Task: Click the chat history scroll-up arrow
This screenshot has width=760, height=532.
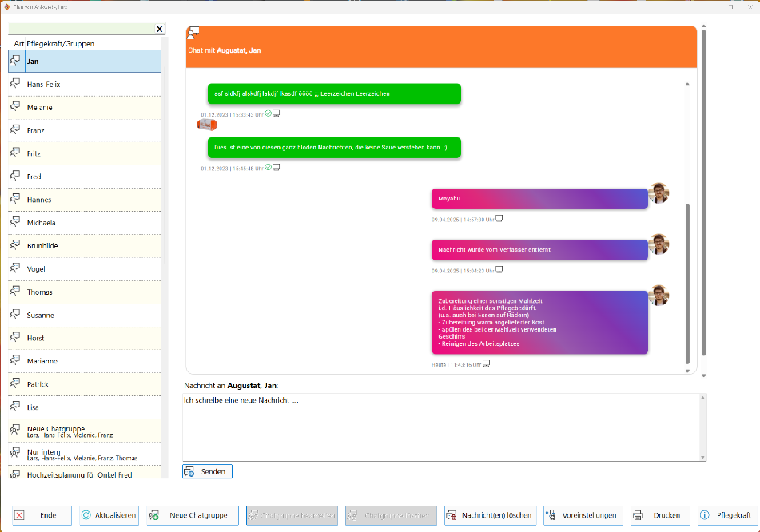Action: [687, 84]
